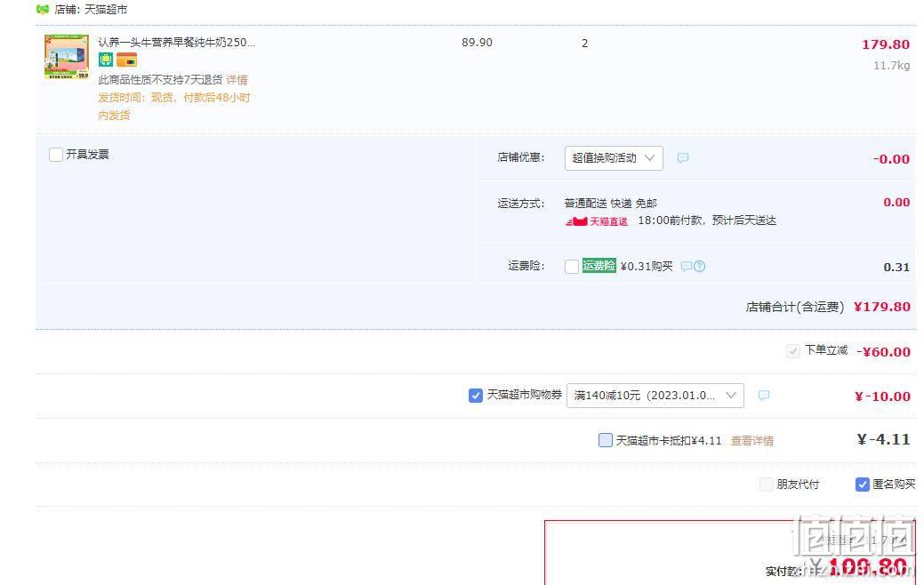This screenshot has width=924, height=585.
Task: Open the 超值换购活动 store discount dropdown
Action: (x=614, y=158)
